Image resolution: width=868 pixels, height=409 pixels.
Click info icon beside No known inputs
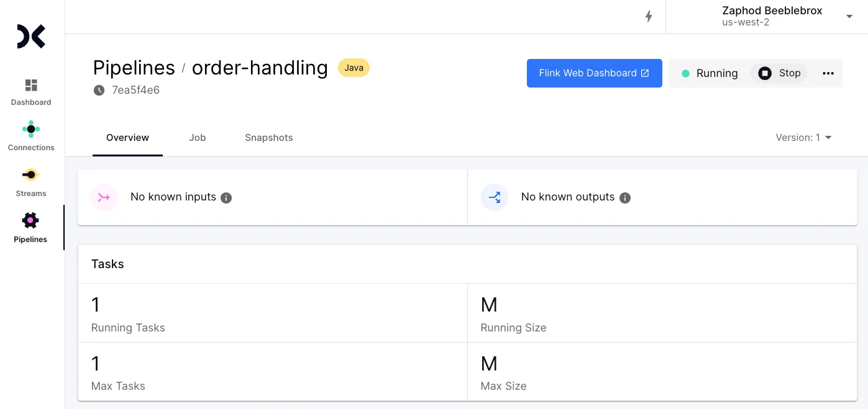[x=226, y=198]
